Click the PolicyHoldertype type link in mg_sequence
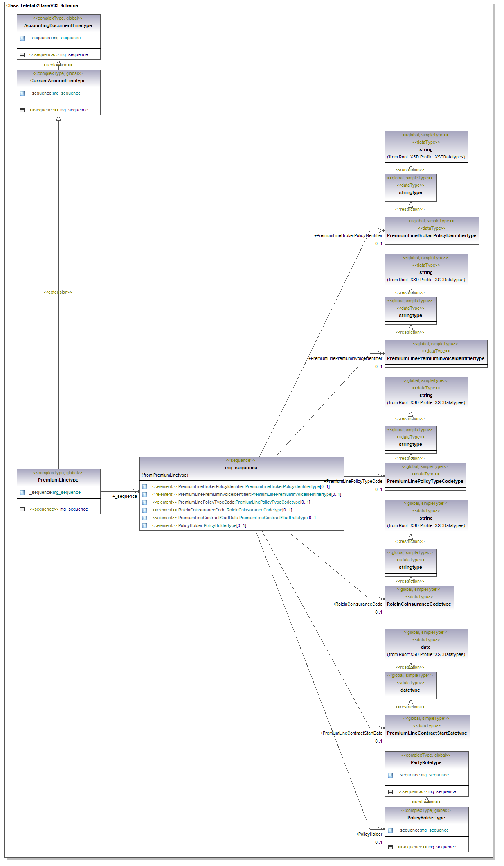 tap(220, 526)
